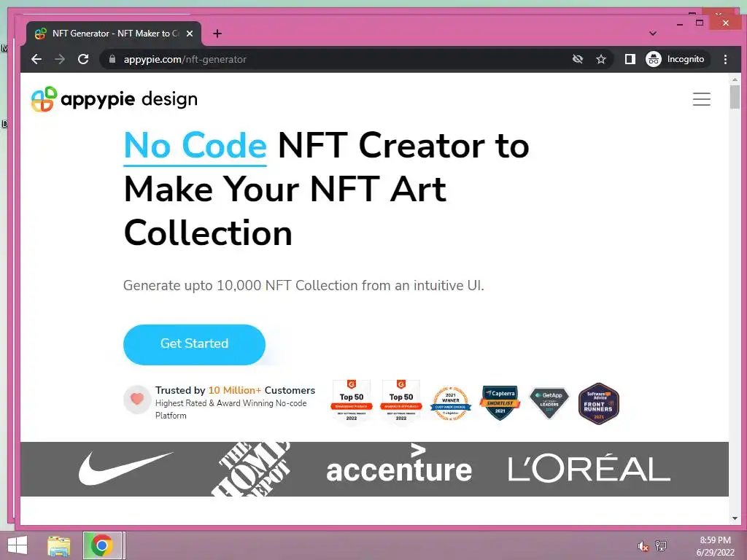This screenshot has height=560, width=747.
Task: Click the third-party cookies blocked eye icon
Action: pos(578,59)
